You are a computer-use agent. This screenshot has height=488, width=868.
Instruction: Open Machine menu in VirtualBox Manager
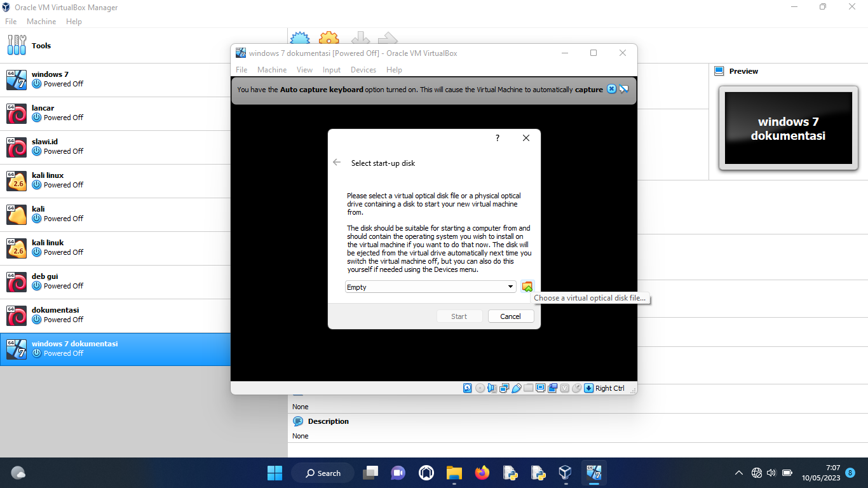point(41,22)
